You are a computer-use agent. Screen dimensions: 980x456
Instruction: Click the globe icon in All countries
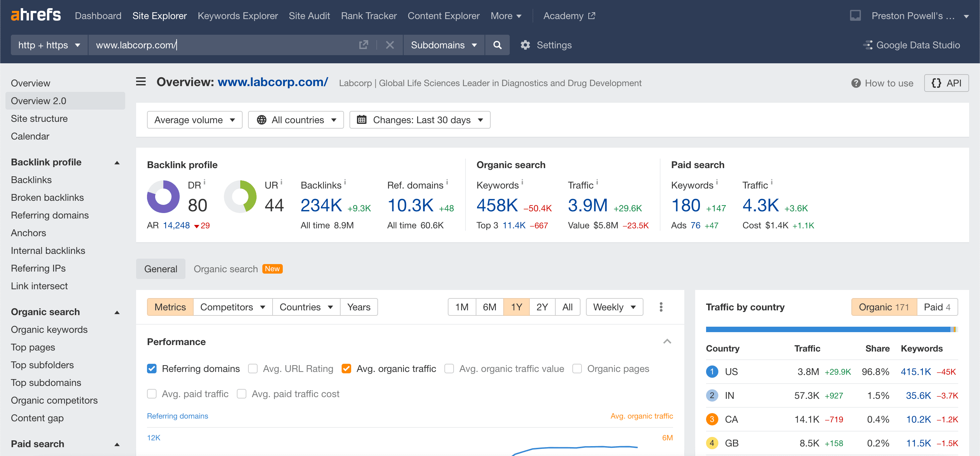(261, 120)
